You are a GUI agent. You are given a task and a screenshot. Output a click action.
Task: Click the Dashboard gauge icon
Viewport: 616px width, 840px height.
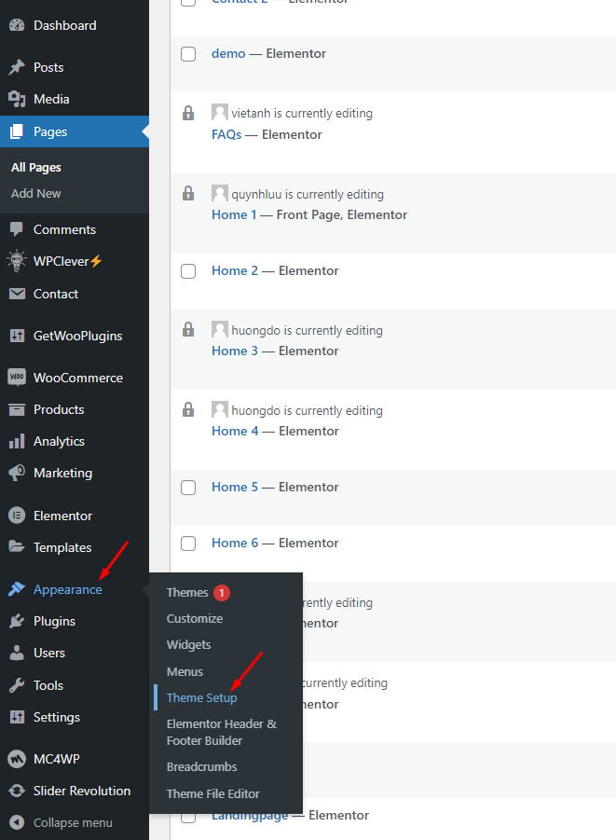[16, 25]
